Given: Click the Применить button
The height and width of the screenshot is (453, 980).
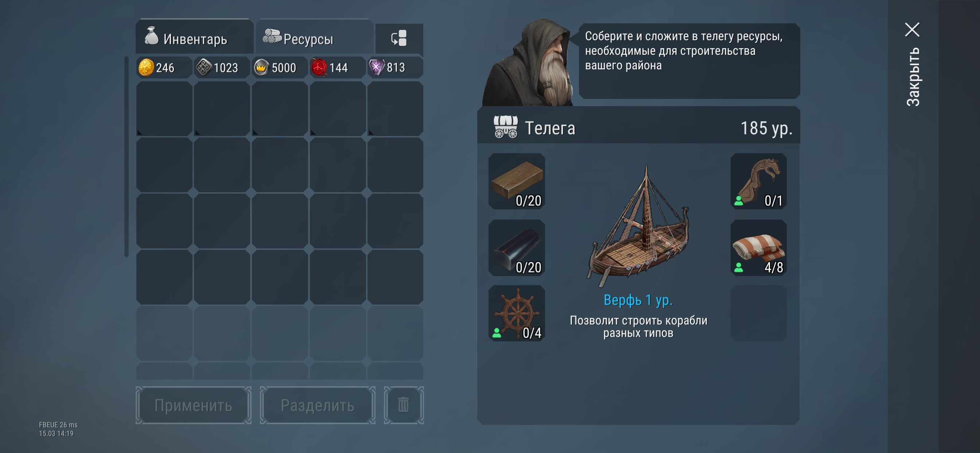Looking at the screenshot, I should pyautogui.click(x=193, y=405).
